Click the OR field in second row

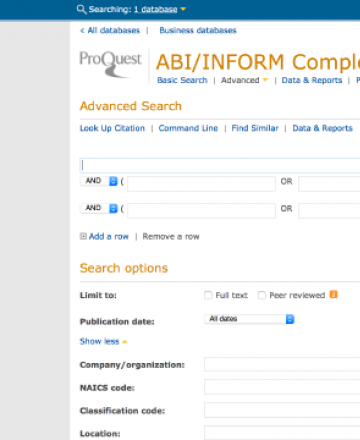pos(329,184)
